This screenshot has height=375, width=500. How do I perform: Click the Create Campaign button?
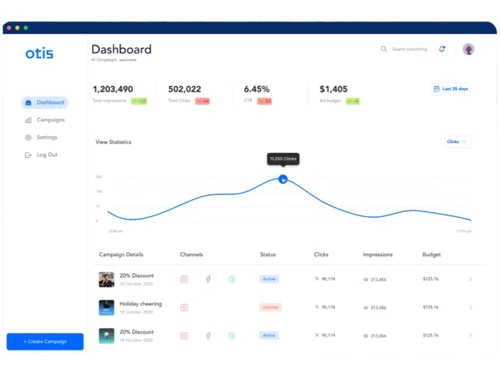click(45, 341)
